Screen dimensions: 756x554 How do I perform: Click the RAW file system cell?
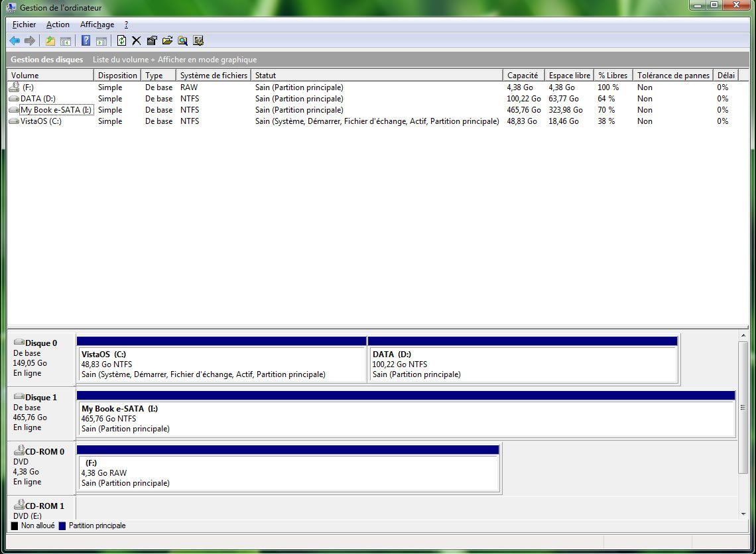click(x=189, y=87)
